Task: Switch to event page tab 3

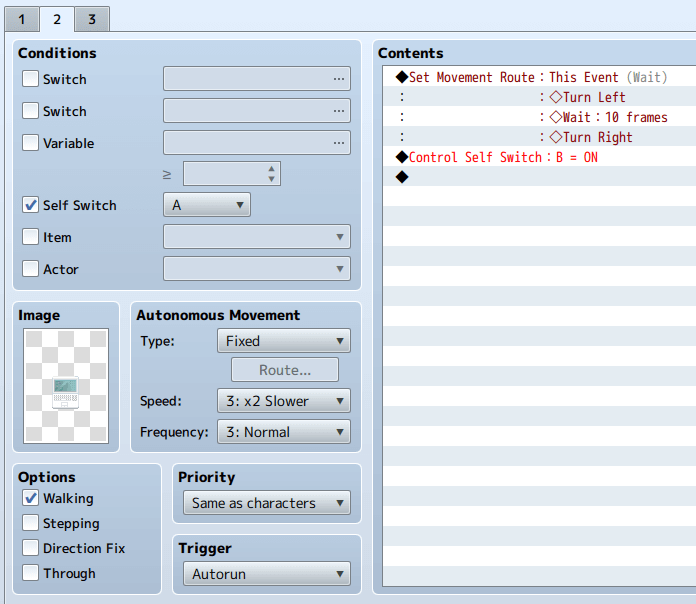Action: click(x=91, y=19)
